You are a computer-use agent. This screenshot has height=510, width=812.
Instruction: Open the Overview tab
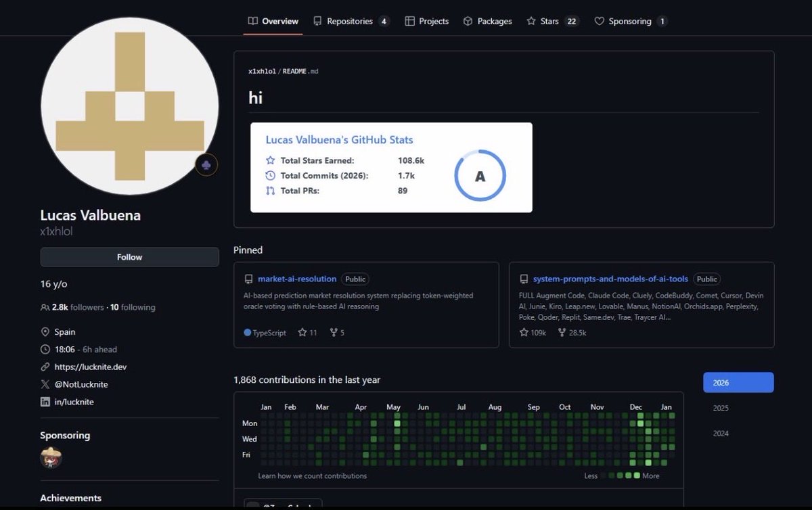pos(273,21)
